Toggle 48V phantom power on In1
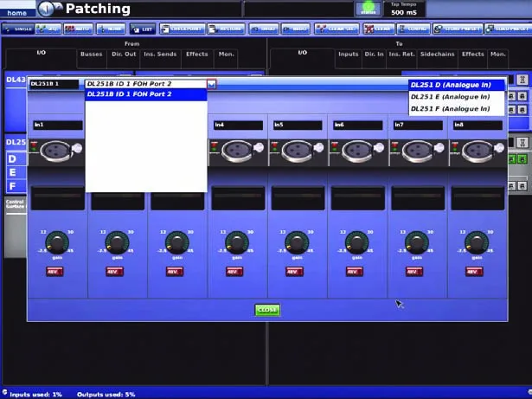Viewport: 532px width, 399px height. click(x=54, y=272)
